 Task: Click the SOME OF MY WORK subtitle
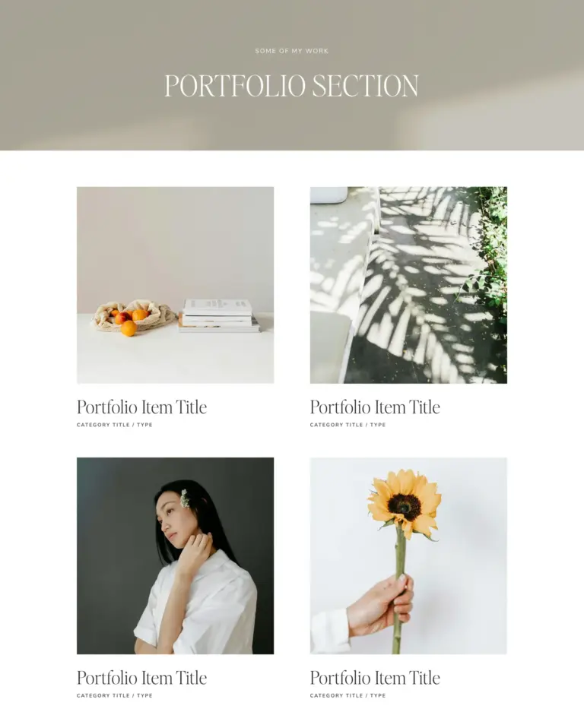coord(292,51)
